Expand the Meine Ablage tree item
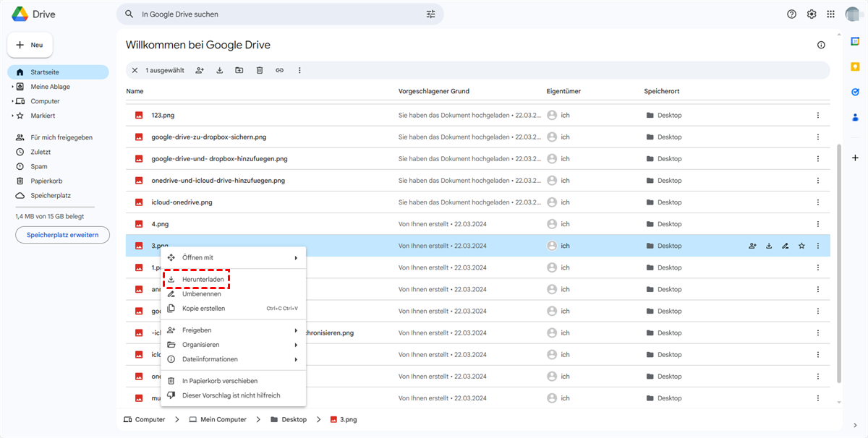Screen dimensions: 868x438 (12, 87)
